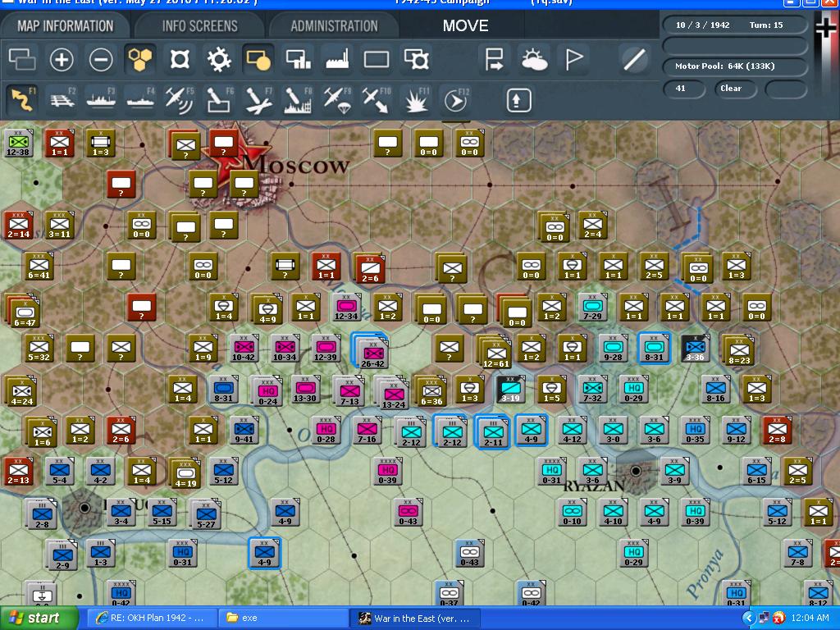Switch to RE: OKH Plan 1942 browser window
The width and height of the screenshot is (840, 630).
coord(151,618)
